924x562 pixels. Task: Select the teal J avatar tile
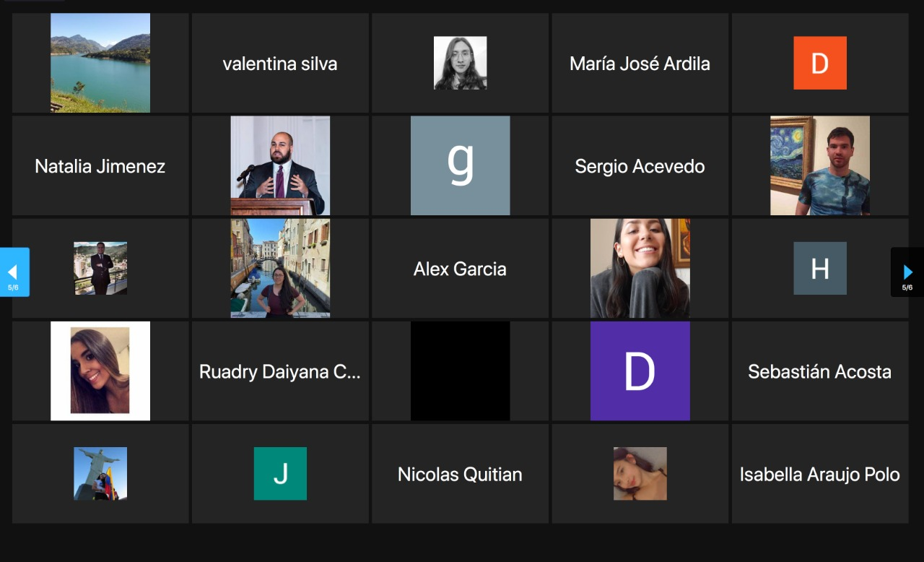pos(280,473)
